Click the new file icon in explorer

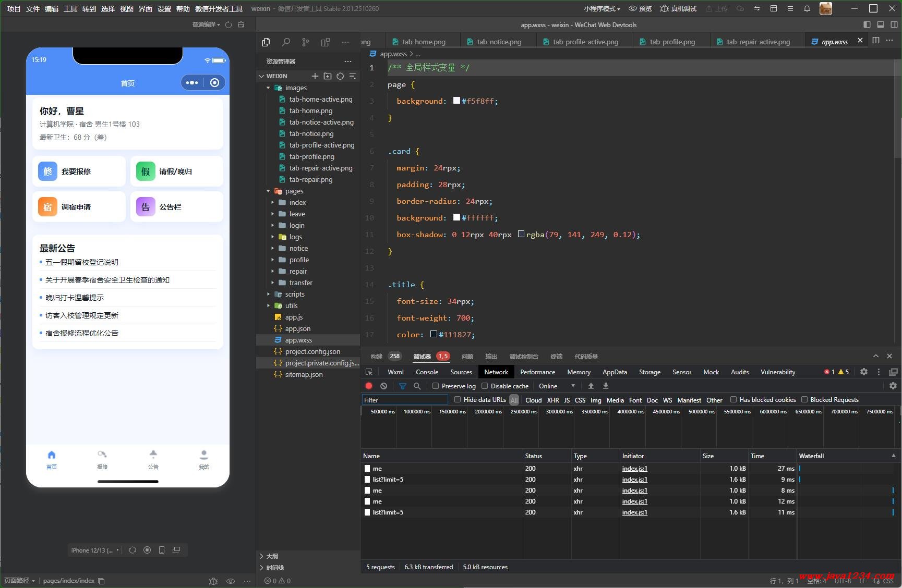tap(315, 76)
